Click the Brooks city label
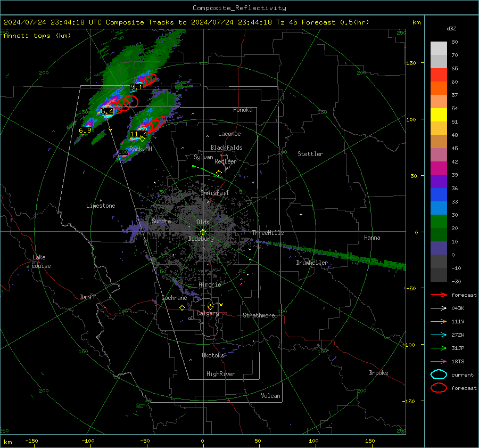 [378, 373]
